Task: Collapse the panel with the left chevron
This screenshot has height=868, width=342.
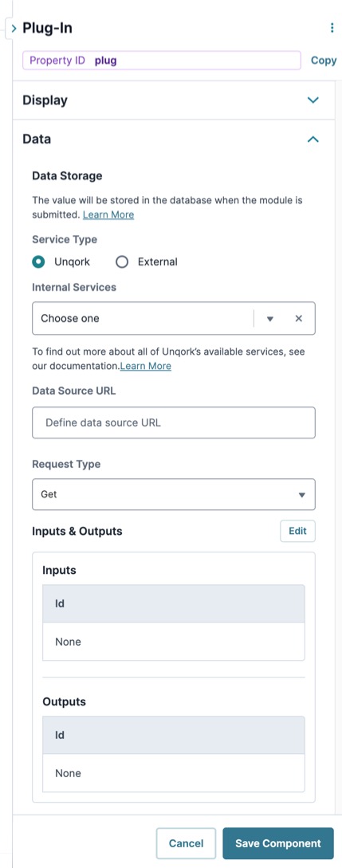Action: pyautogui.click(x=14, y=28)
